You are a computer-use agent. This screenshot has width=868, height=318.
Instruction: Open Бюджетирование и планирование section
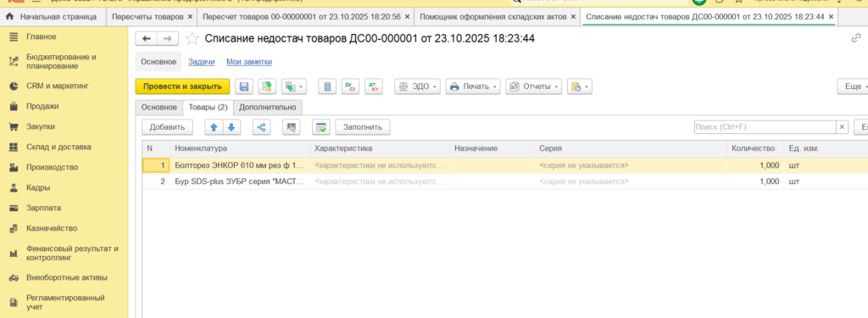[64, 62]
